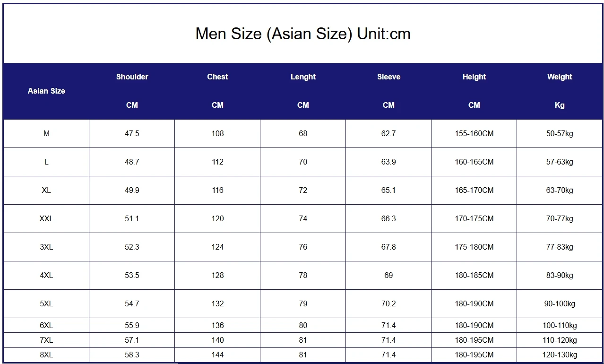Select the Height column header
This screenshot has height=364, width=604.
(x=474, y=77)
